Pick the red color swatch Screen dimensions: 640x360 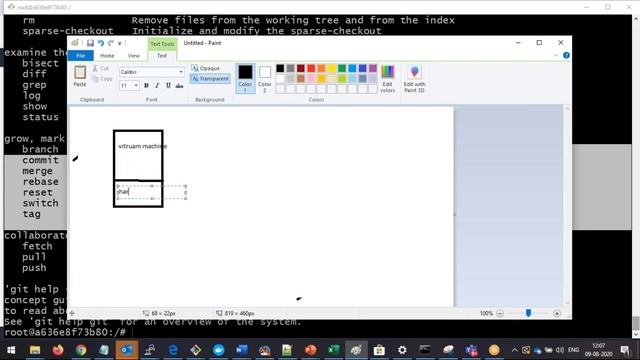(311, 68)
